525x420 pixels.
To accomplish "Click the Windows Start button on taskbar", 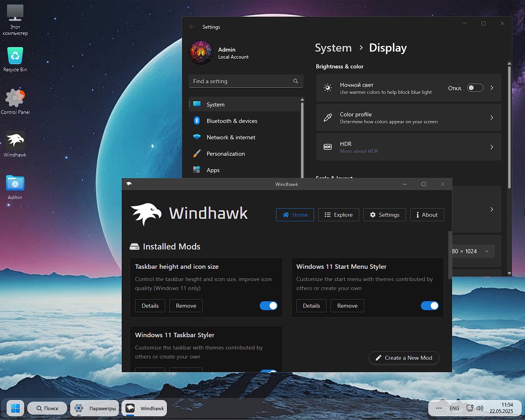I will [16, 408].
